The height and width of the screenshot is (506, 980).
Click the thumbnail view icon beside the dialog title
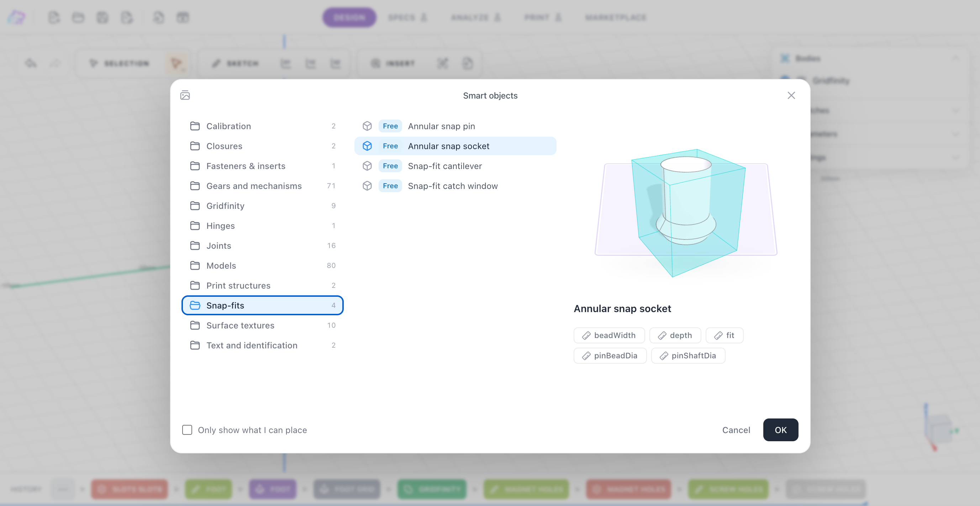pos(185,95)
